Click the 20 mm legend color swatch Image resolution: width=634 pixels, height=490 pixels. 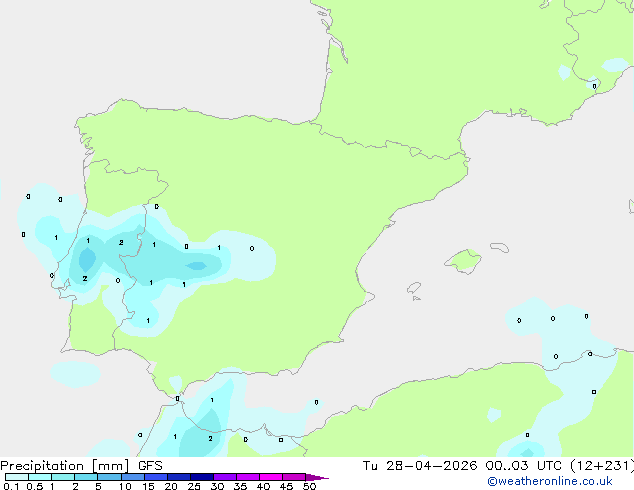(178, 477)
